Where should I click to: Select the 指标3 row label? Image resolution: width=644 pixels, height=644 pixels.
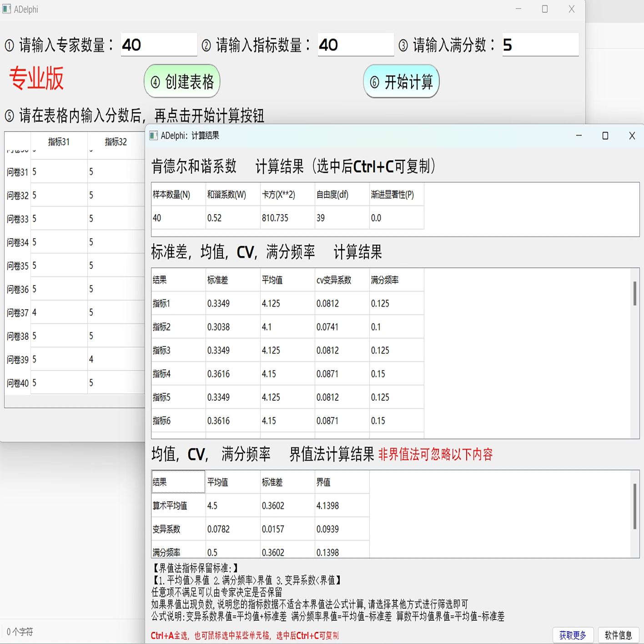pos(178,351)
